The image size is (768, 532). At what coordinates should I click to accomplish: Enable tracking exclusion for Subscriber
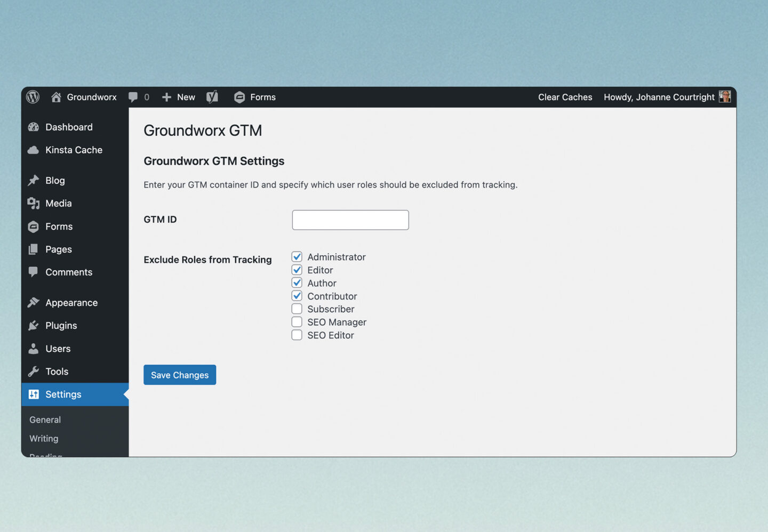[297, 309]
